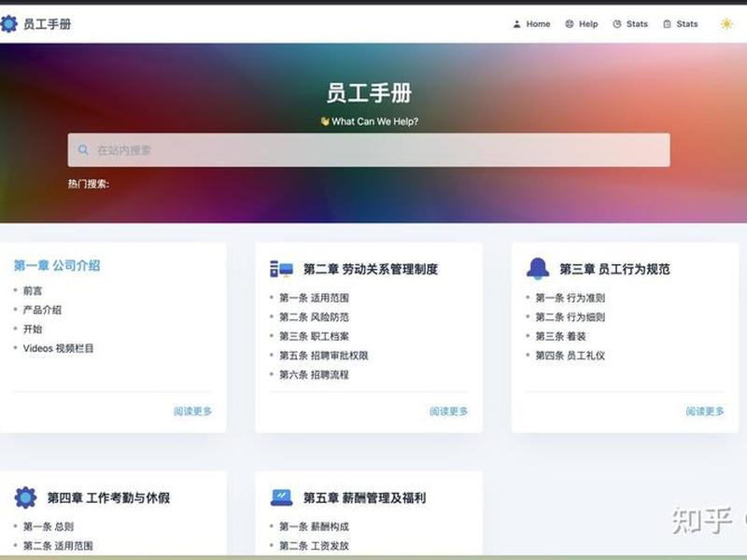Open the 前言 article
The height and width of the screenshot is (560, 747).
pos(33,290)
